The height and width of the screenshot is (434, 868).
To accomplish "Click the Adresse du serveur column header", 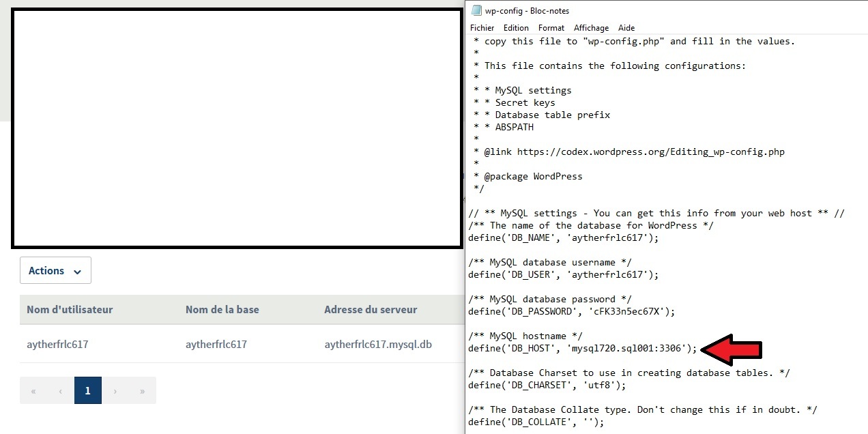I will tap(371, 310).
